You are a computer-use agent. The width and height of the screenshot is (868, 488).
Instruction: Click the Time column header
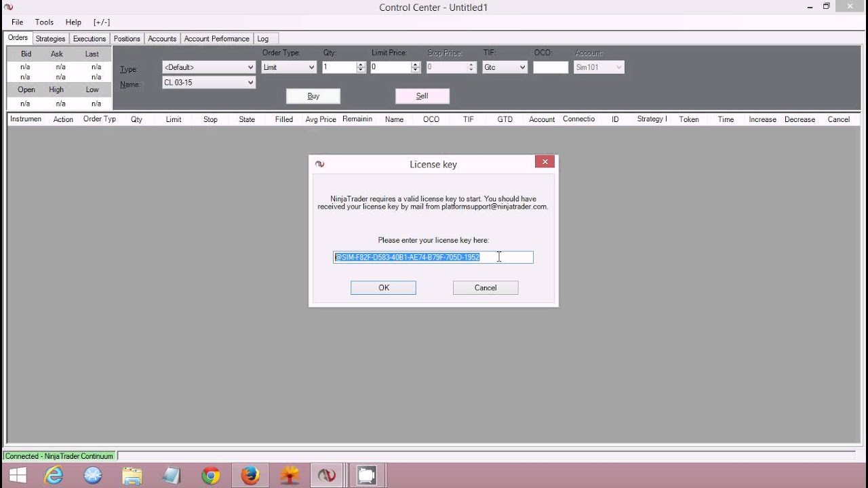coord(726,119)
